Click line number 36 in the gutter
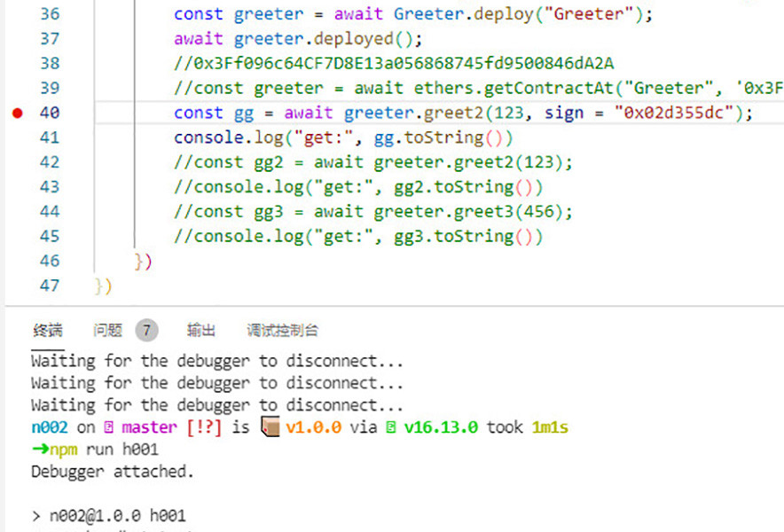The height and width of the screenshot is (532, 784). 50,14
